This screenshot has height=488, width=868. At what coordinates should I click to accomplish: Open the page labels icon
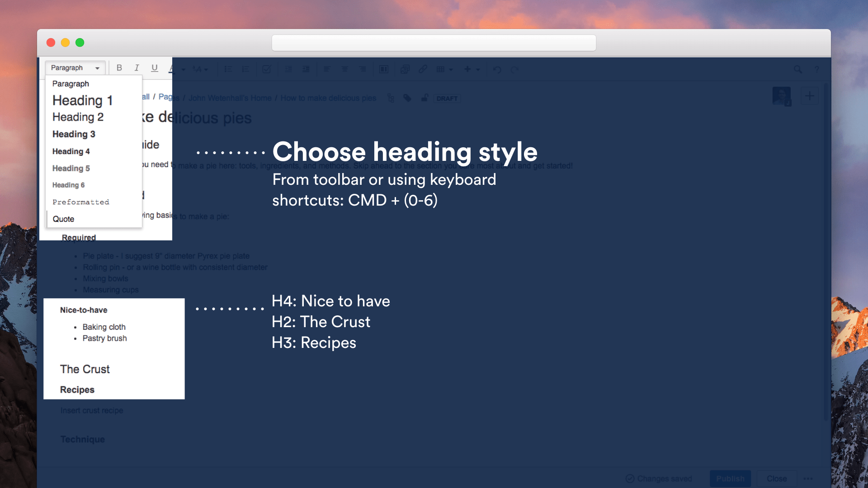(407, 98)
